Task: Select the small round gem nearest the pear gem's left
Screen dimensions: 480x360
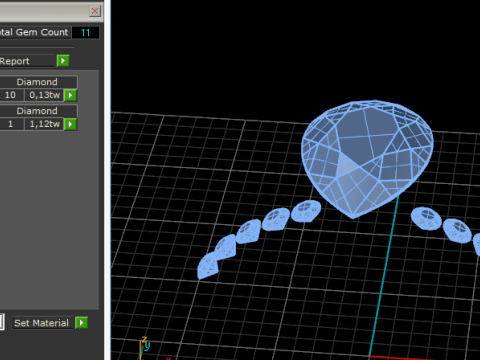Action: 306,211
